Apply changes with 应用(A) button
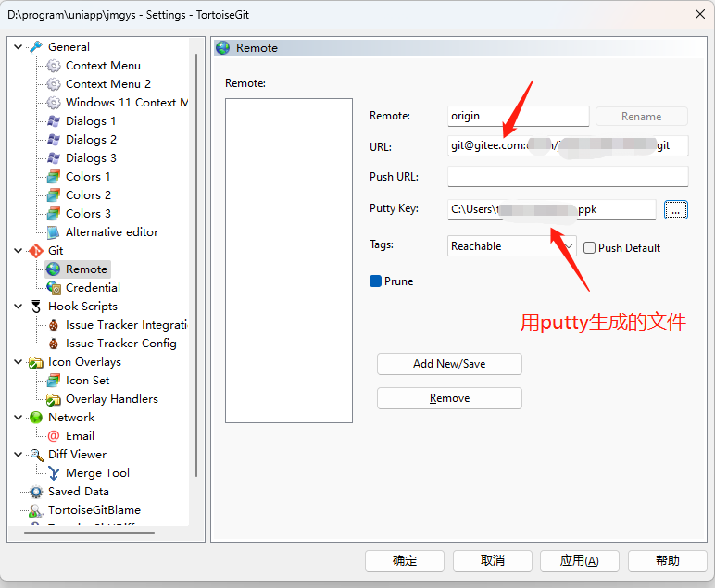 [580, 560]
